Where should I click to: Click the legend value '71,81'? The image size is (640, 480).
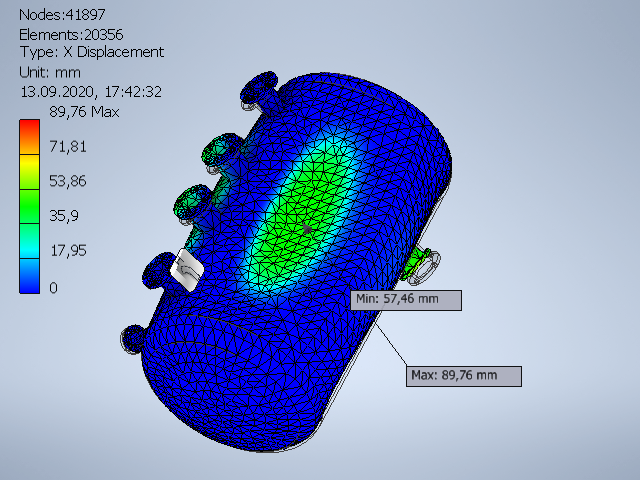coord(68,147)
